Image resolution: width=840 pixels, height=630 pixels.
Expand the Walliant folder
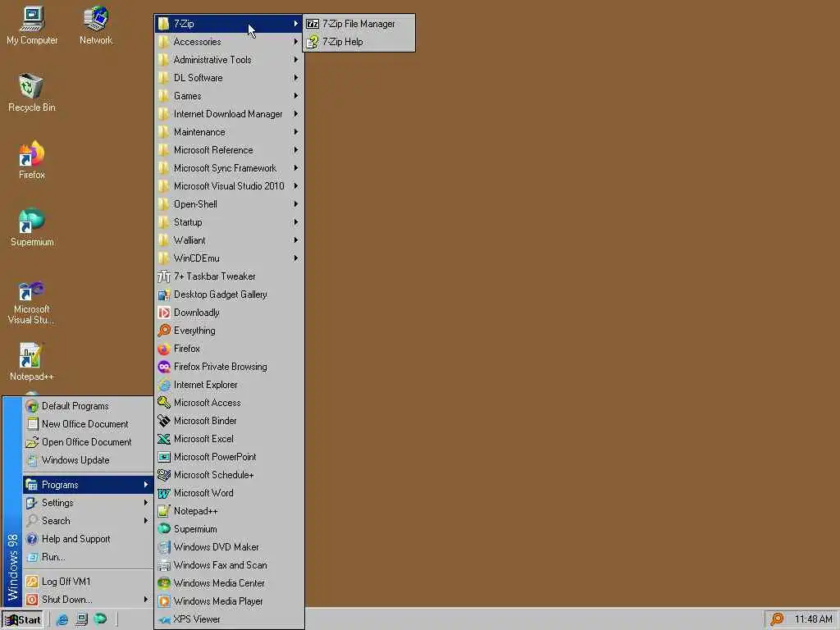click(229, 240)
